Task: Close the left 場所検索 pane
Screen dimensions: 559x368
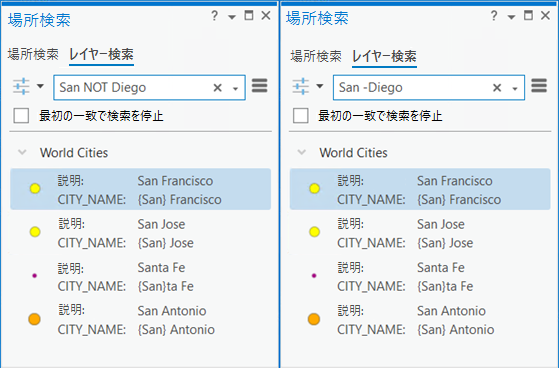Action: coord(266,15)
